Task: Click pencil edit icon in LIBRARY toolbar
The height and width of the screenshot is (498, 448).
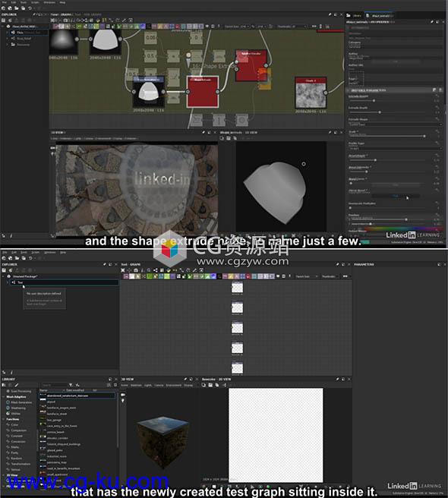Action: (17, 385)
